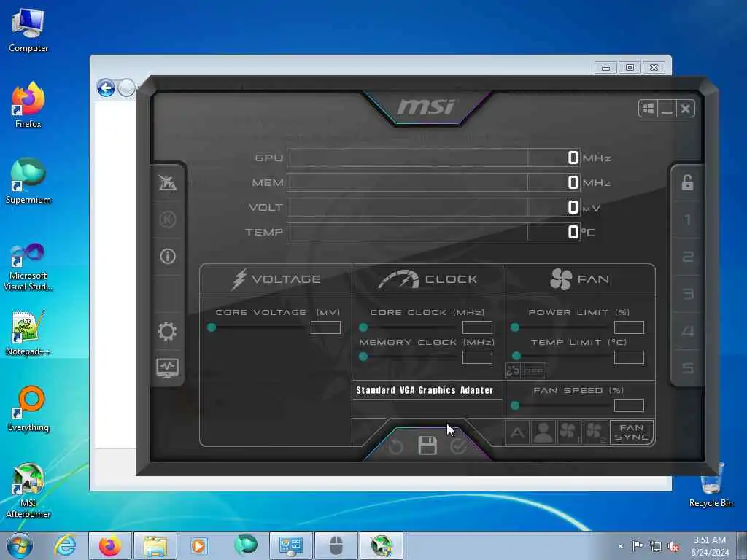Click the temp limit value field
Screen dimensions: 747x560
pyautogui.click(x=629, y=357)
